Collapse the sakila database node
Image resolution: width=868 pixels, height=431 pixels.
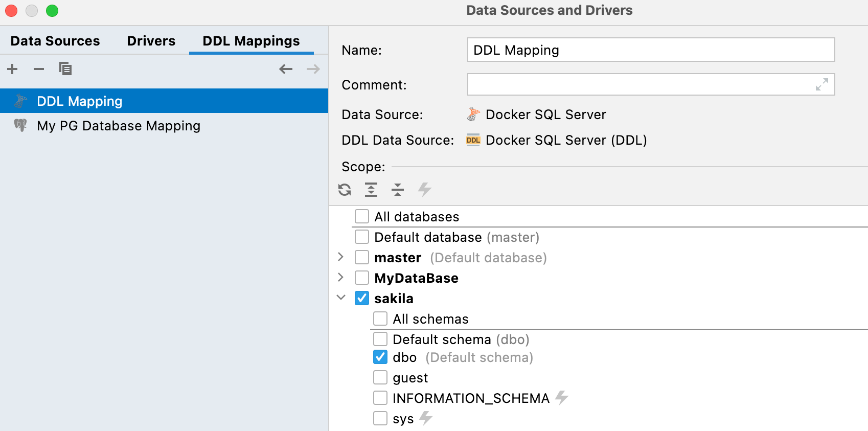pos(341,298)
